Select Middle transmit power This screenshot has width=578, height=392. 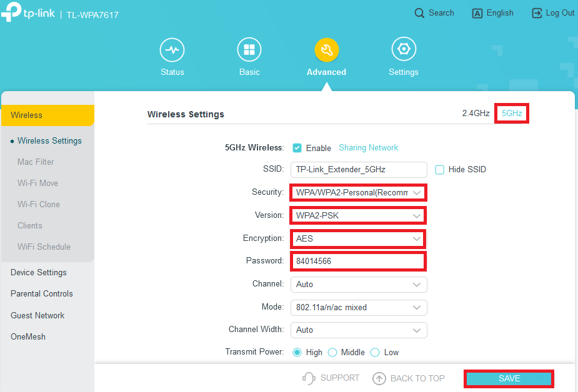[x=332, y=352]
